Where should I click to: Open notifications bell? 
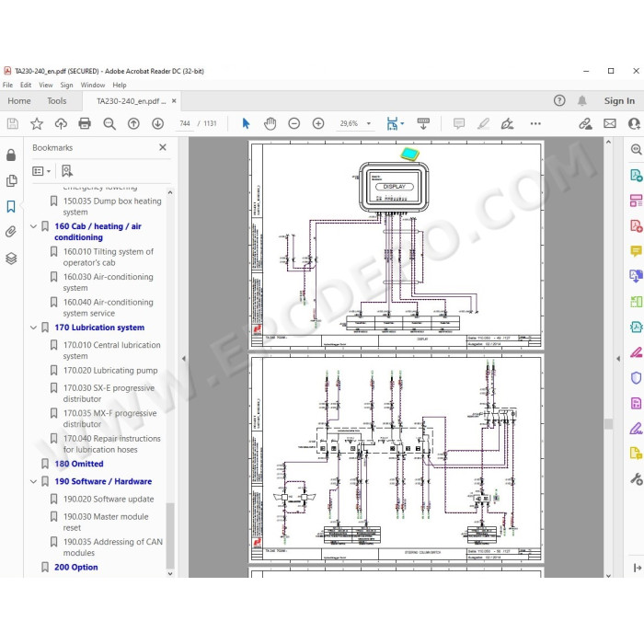click(582, 100)
